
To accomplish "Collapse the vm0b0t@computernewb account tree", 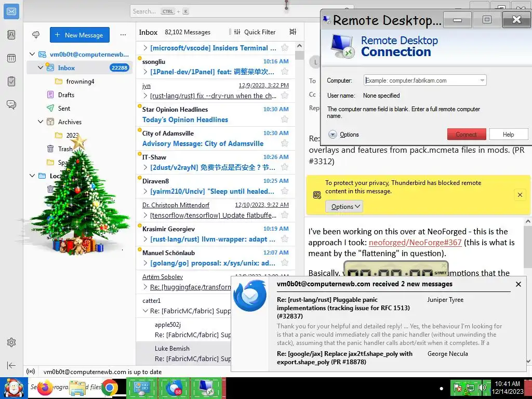I will pos(32,54).
